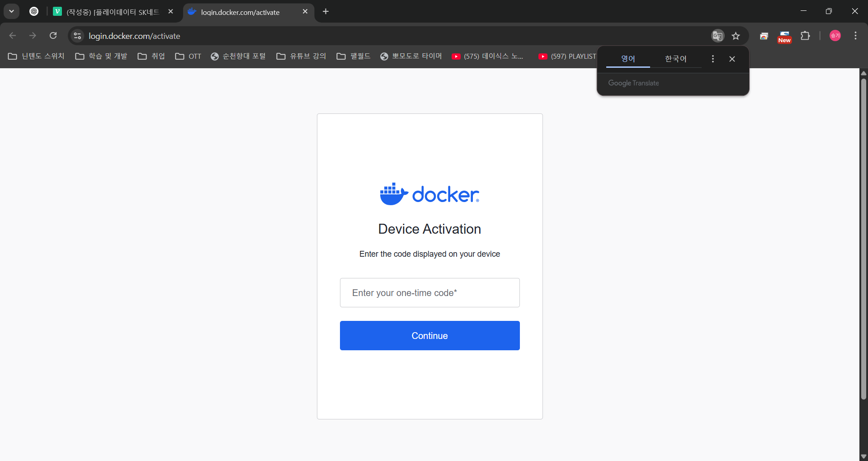Image resolution: width=868 pixels, height=461 pixels.
Task: Click the ChatGPT pinned tab icon
Action: point(34,11)
